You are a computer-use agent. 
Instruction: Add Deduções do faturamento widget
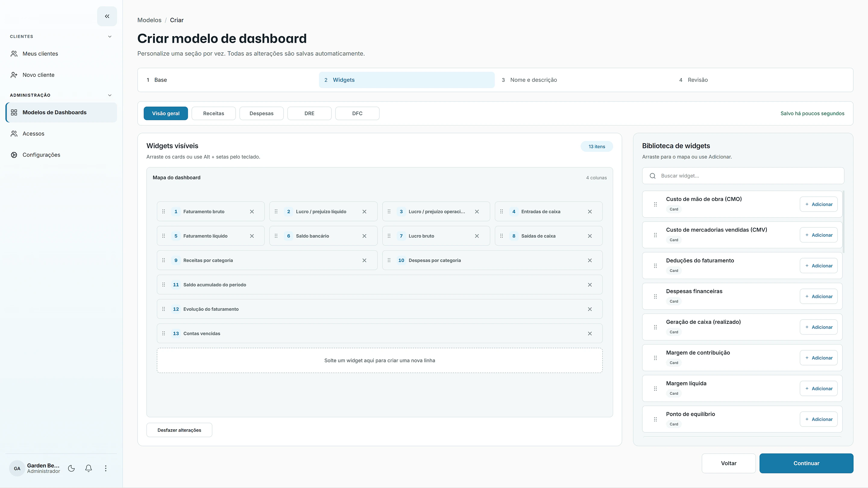[819, 266]
